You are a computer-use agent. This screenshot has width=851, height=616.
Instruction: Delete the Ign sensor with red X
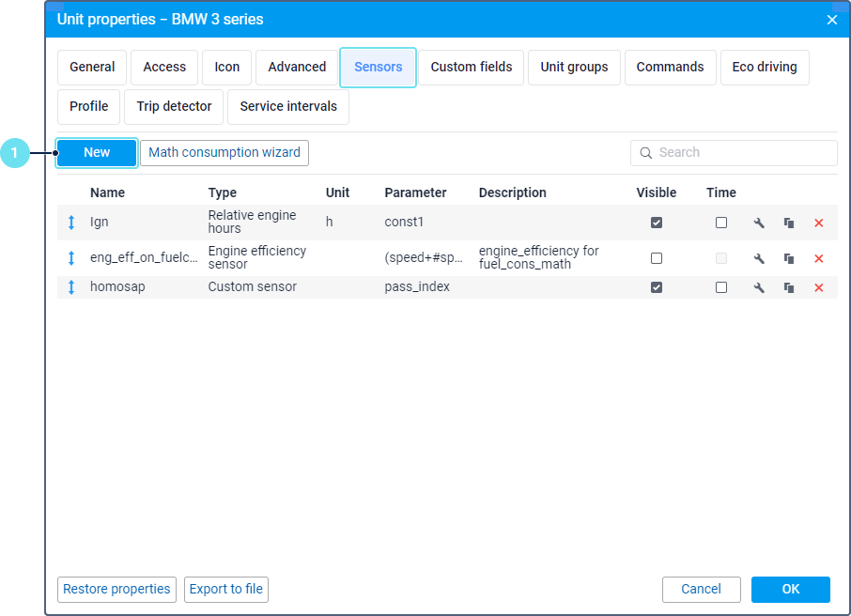818,223
